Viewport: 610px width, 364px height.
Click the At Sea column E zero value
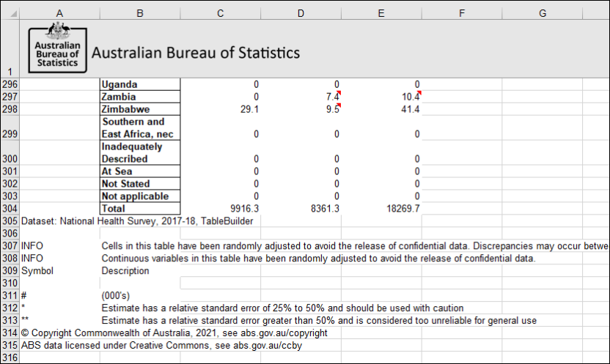pyautogui.click(x=381, y=171)
